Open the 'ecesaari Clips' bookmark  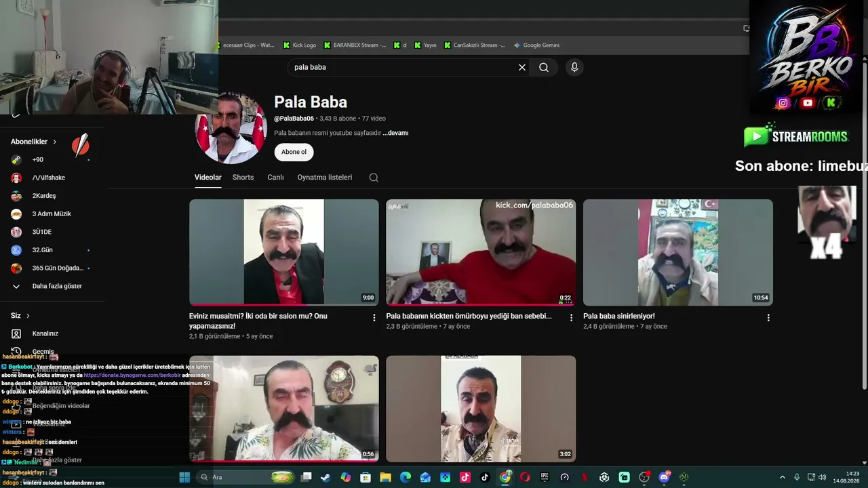tap(248, 45)
